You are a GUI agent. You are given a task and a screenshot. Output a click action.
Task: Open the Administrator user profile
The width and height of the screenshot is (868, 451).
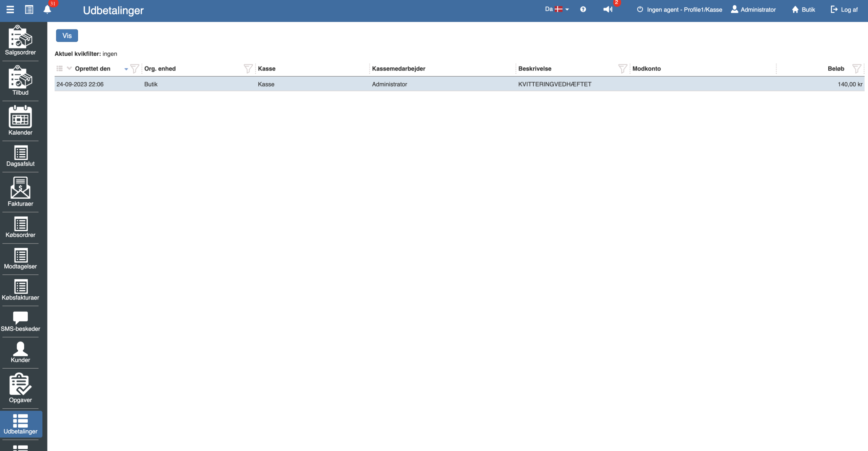[753, 9]
